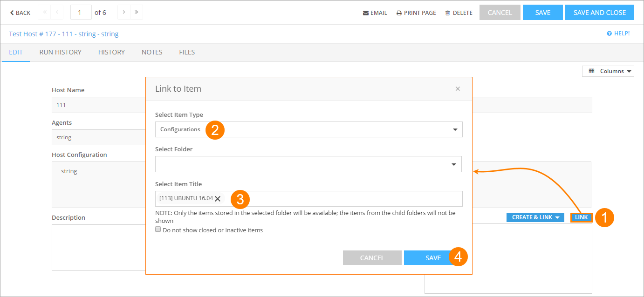The height and width of the screenshot is (297, 644).
Task: Close the Link to Item dialog
Action: [x=458, y=89]
